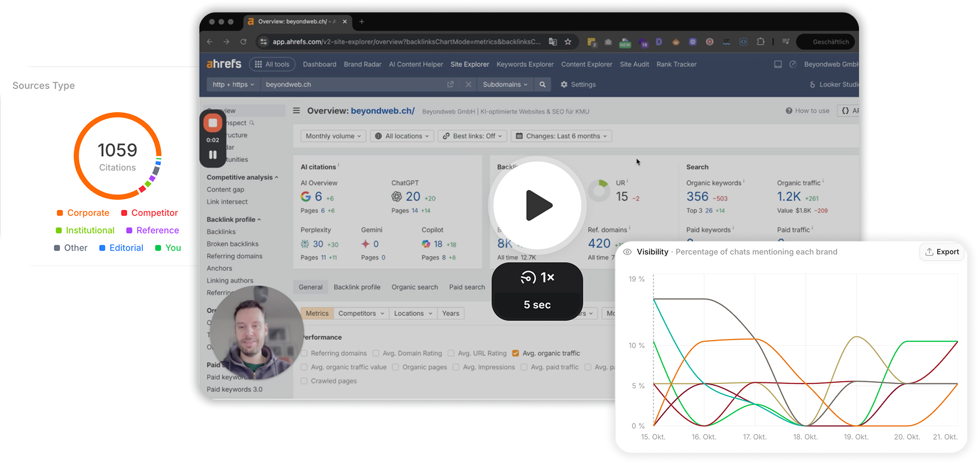Click the orange Corporate legend swatch

pos(60,213)
